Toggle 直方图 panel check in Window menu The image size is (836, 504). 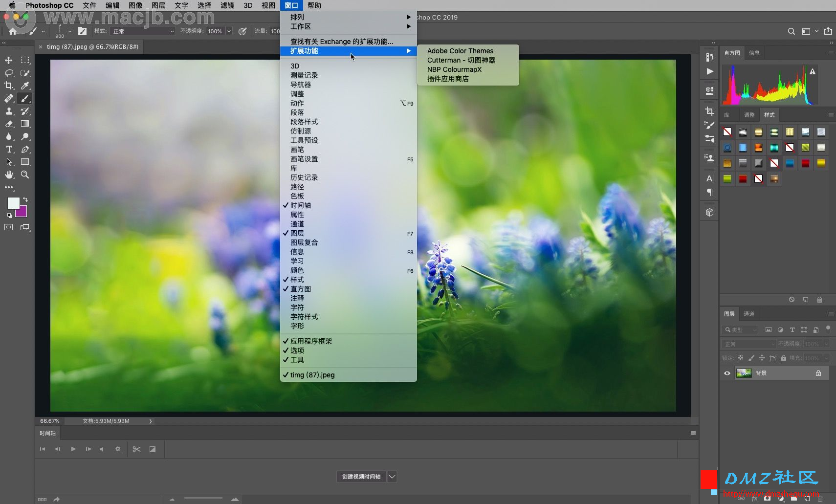[x=349, y=289]
